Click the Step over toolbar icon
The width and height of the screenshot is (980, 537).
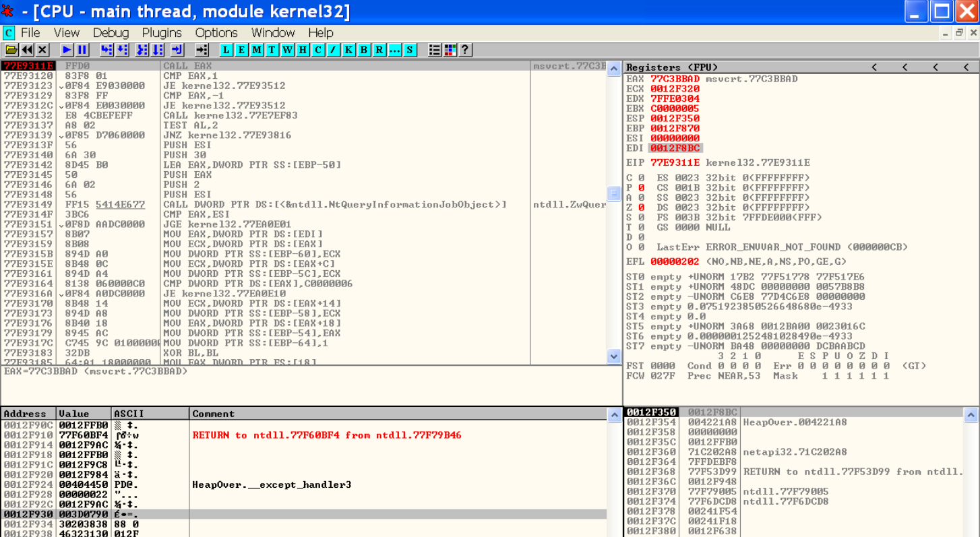pos(122,50)
